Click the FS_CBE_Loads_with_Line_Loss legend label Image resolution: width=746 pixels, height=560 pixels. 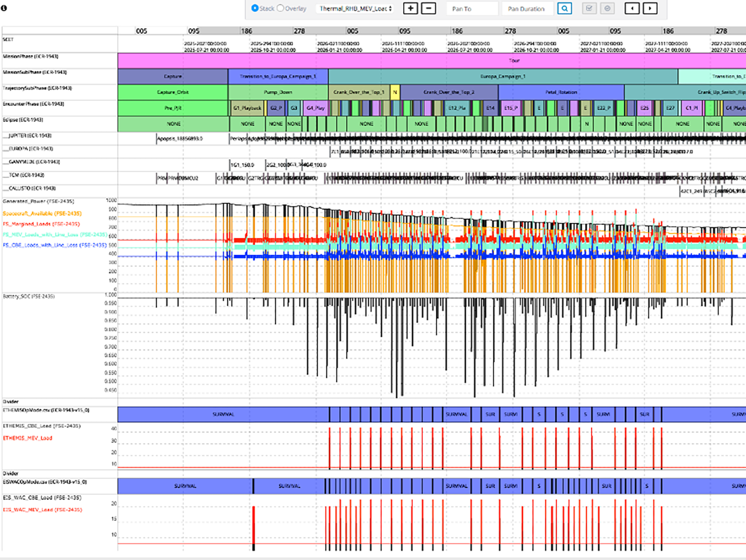pos(55,245)
